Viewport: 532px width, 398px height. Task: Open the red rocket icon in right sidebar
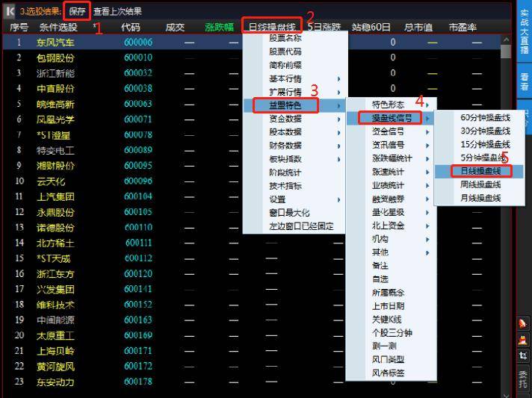click(x=523, y=323)
